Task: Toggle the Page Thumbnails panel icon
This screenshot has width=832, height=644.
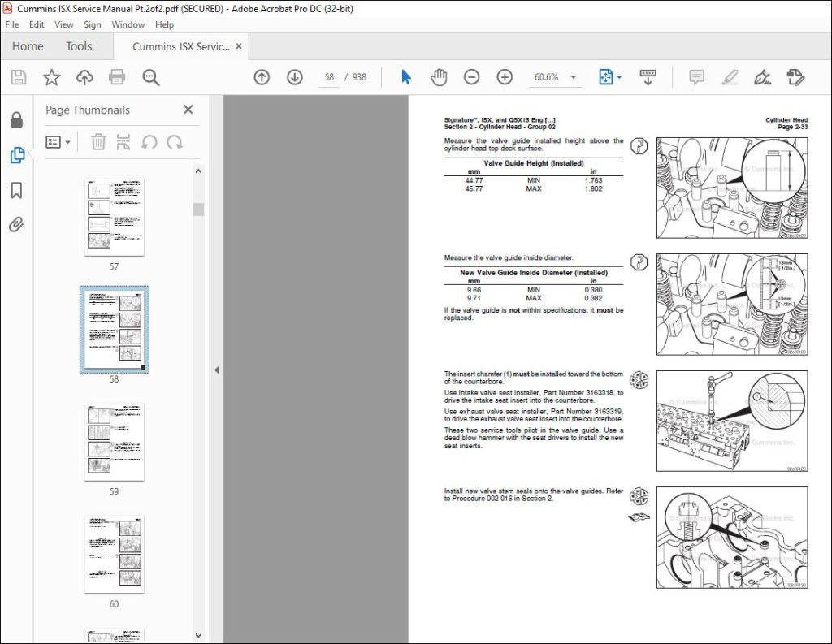Action: click(x=16, y=155)
